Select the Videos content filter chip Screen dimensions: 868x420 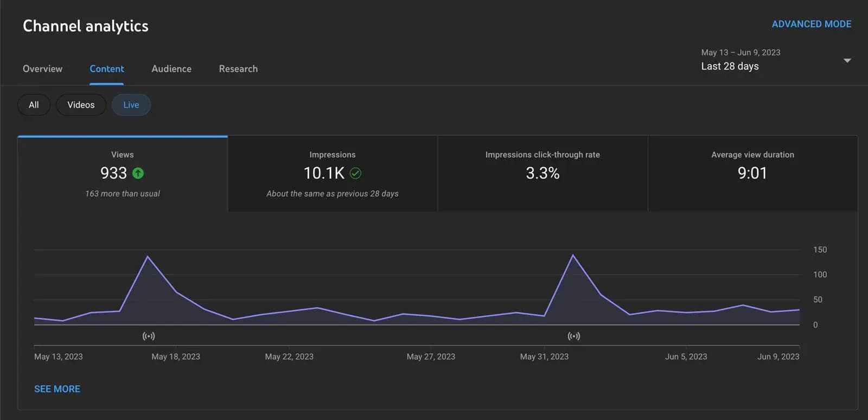point(81,105)
